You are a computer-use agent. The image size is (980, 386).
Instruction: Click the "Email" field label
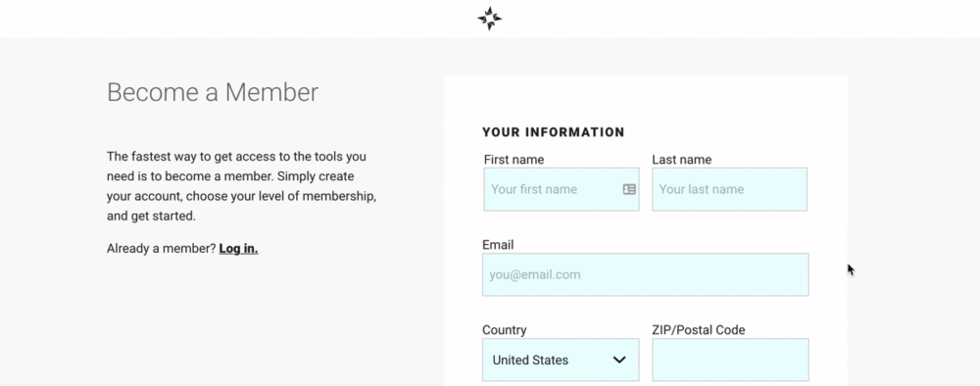tap(498, 245)
